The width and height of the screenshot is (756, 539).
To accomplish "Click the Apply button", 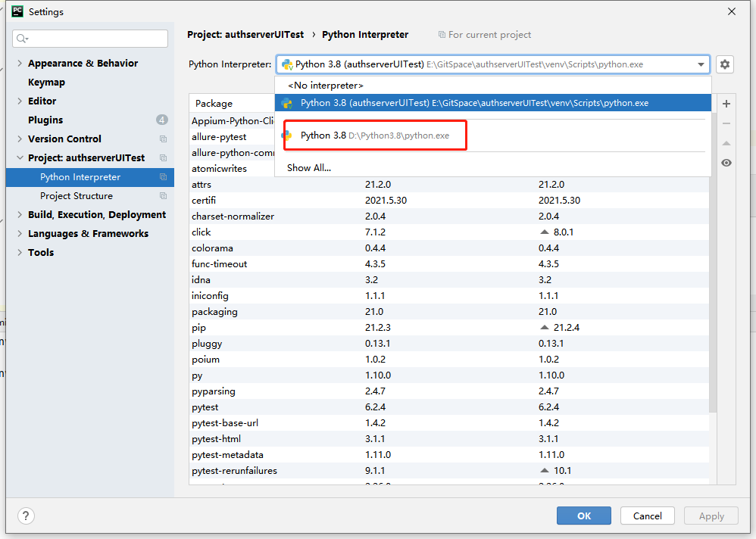I will click(x=711, y=516).
